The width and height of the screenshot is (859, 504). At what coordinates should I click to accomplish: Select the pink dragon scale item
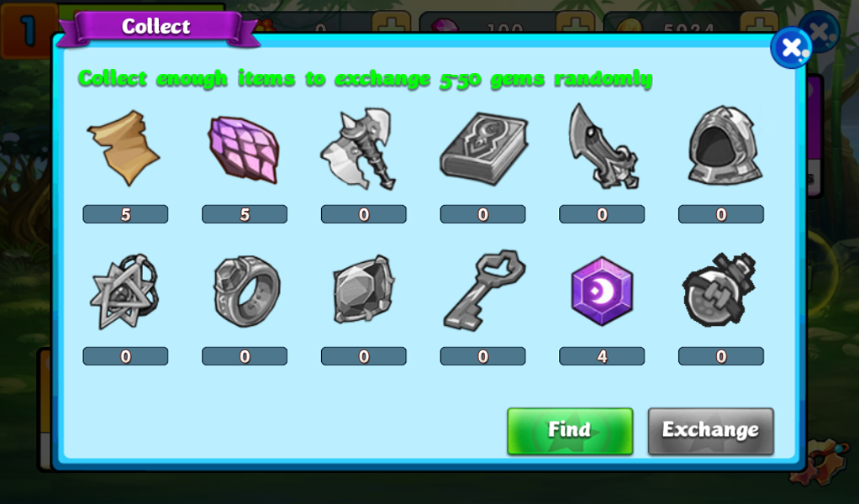(x=244, y=149)
